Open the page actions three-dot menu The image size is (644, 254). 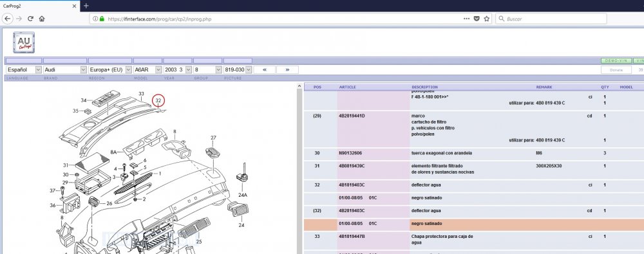(x=466, y=19)
